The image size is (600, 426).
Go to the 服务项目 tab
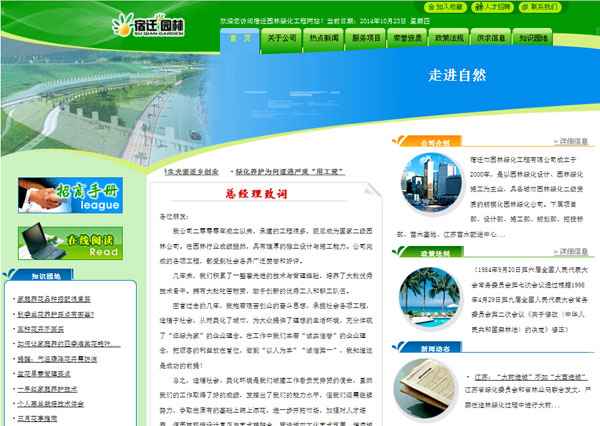tap(369, 38)
